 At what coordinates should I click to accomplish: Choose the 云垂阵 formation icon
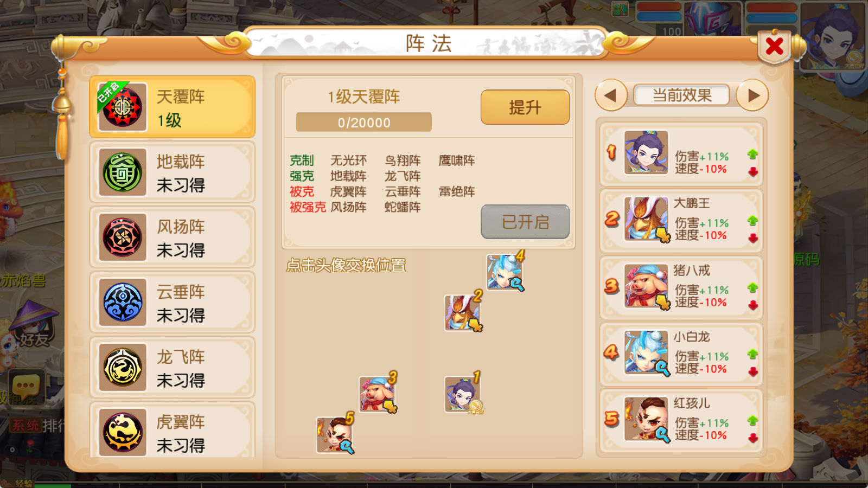[123, 303]
